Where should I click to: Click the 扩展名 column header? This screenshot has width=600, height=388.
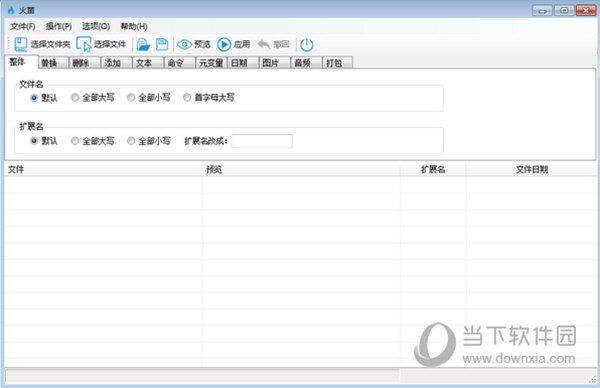pos(433,170)
